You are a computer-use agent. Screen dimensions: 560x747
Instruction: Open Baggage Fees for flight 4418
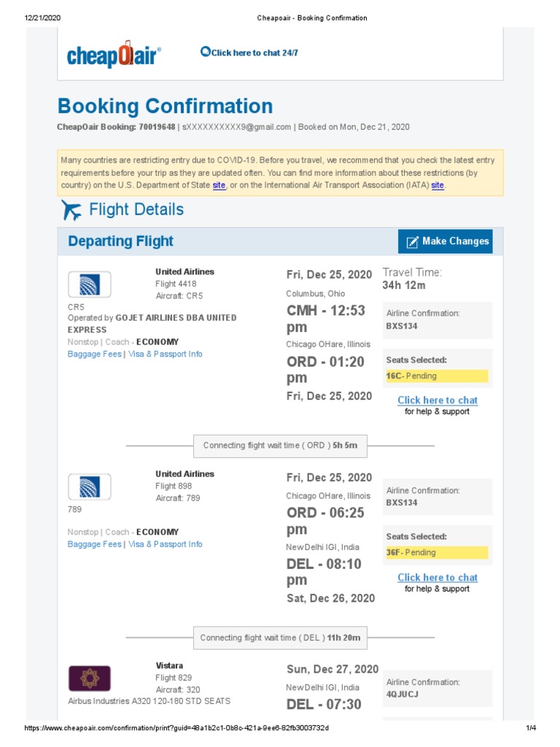94,355
